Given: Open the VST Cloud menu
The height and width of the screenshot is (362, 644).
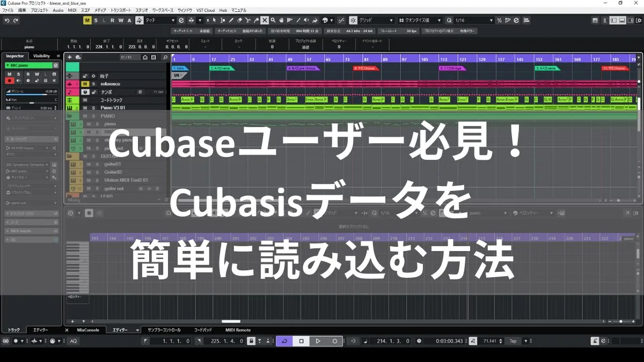Looking at the screenshot, I should click(x=204, y=10).
